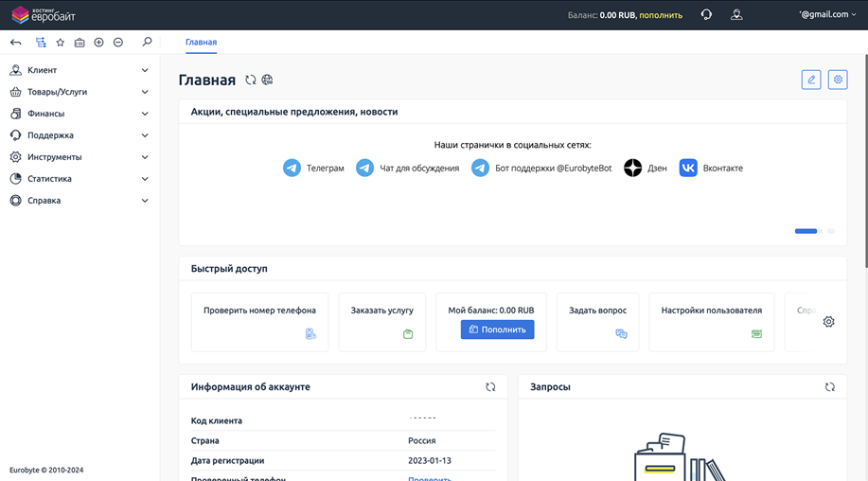Click the пополнить link in header balance
Viewport: 868px width, 481px height.
click(x=661, y=15)
